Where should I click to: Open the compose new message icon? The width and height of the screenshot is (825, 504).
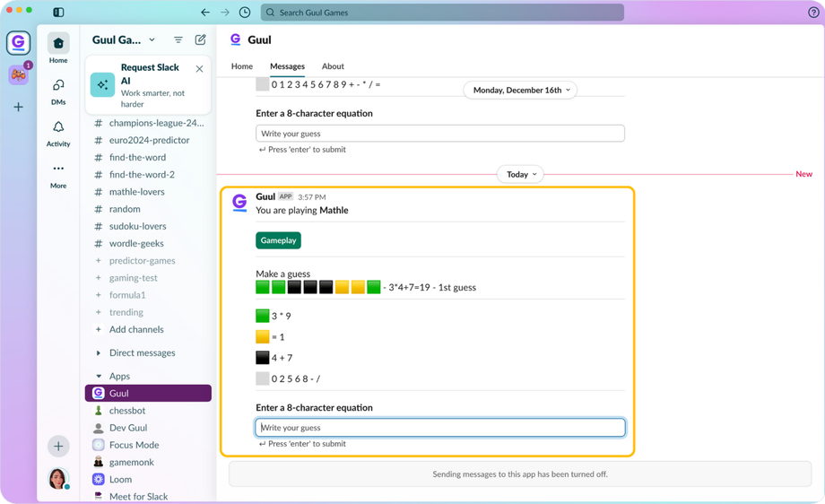pos(201,39)
